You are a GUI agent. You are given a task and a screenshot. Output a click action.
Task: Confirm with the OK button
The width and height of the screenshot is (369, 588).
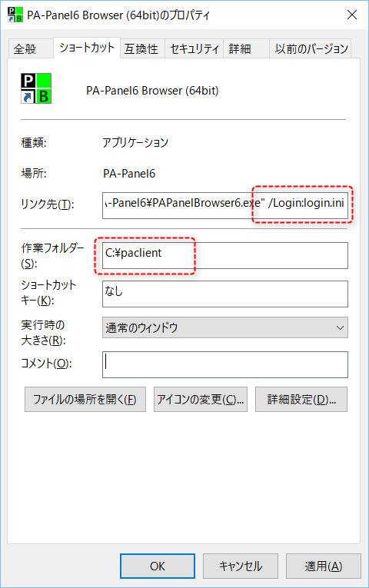tap(158, 566)
